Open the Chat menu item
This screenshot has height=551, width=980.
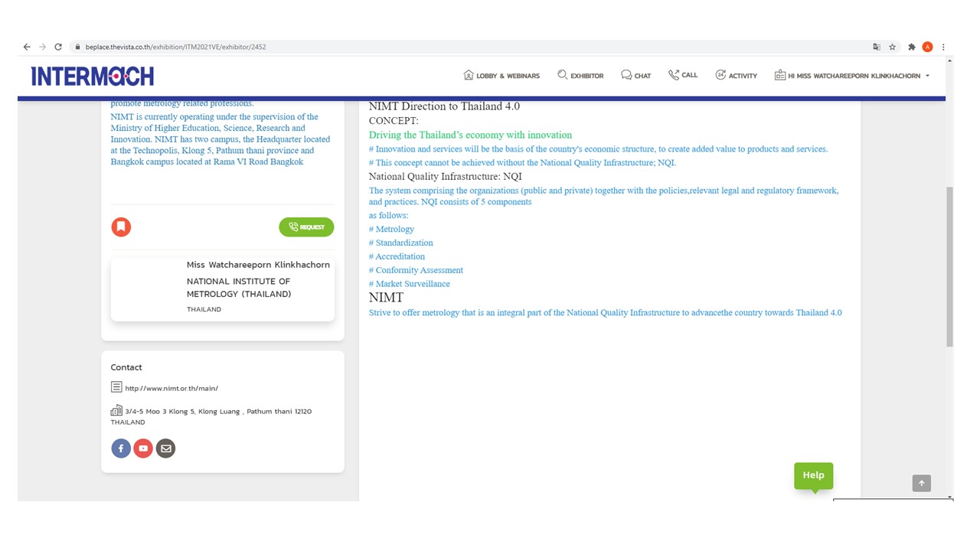[x=635, y=76]
